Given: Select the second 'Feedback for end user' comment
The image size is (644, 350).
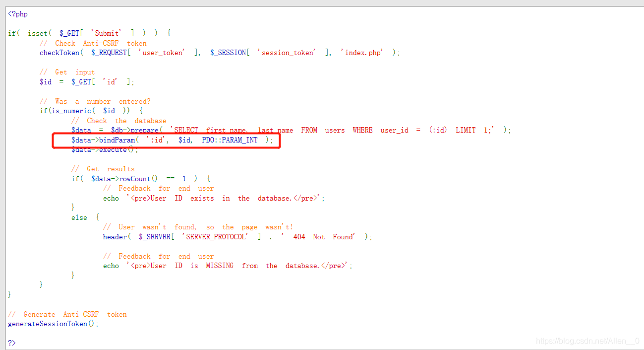Looking at the screenshot, I should coord(159,256).
